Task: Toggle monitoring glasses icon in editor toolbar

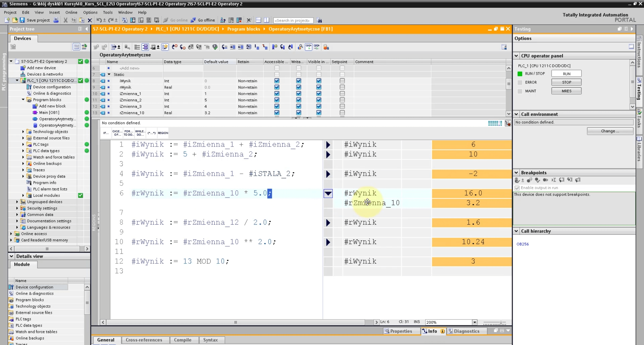Action: [308, 47]
